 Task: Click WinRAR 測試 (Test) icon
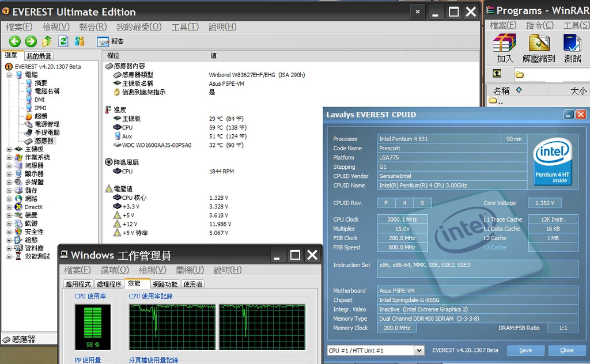click(x=572, y=48)
